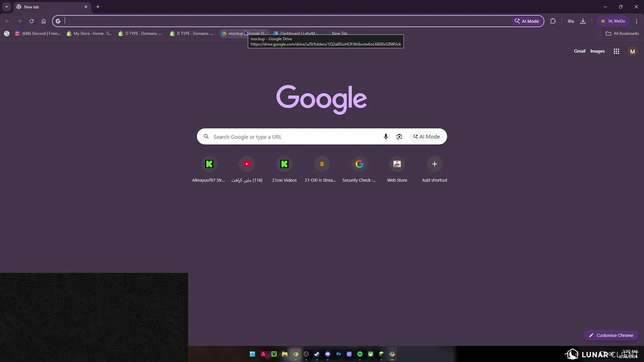Viewport: 644px width, 362px height.
Task: Open the Home page button
Action: coord(43,21)
